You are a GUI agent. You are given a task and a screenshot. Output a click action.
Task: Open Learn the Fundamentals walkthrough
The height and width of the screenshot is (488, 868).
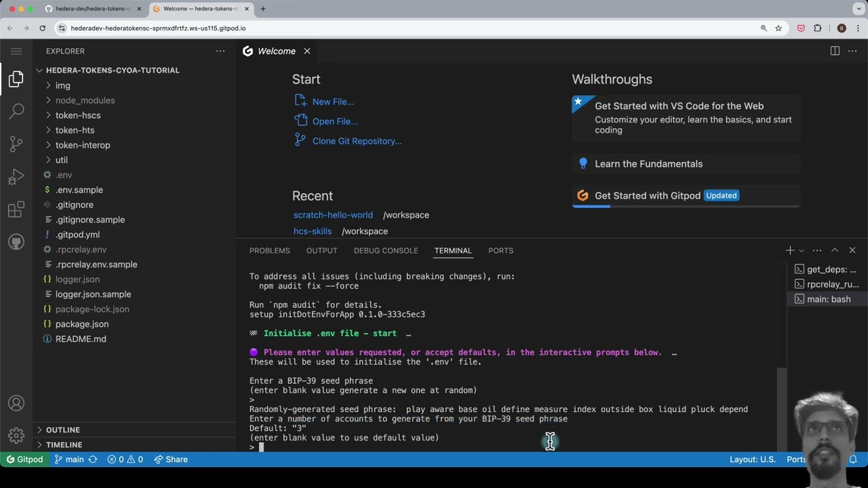tap(686, 163)
